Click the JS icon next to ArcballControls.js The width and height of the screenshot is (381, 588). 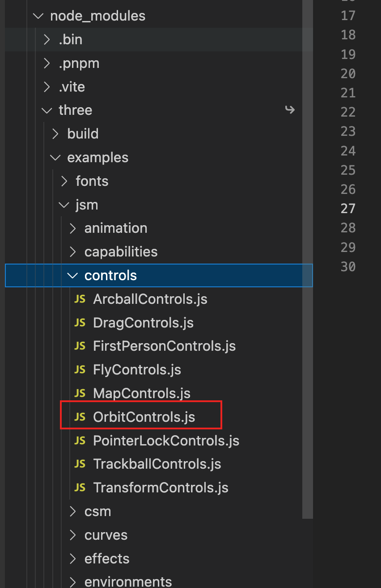pyautogui.click(x=80, y=299)
